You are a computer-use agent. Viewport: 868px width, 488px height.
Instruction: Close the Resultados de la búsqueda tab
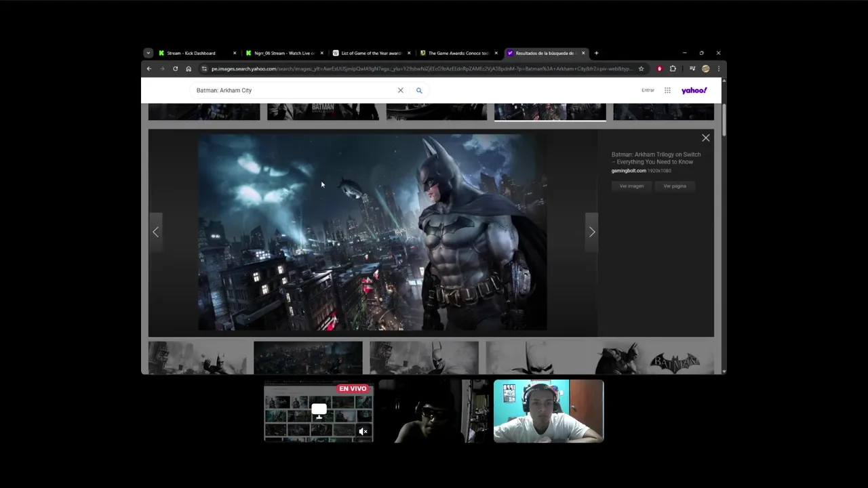(x=583, y=53)
